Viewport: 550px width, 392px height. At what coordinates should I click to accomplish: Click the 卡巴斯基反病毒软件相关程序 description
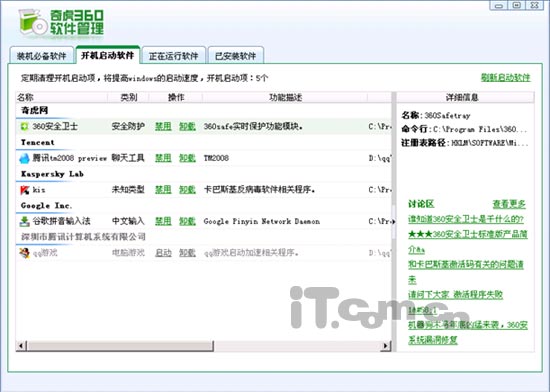point(259,190)
